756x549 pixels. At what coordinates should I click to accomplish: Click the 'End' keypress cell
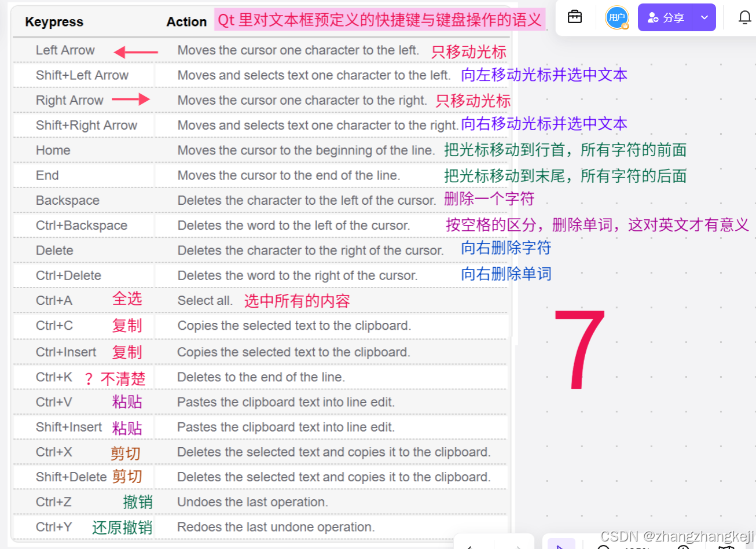pos(47,175)
